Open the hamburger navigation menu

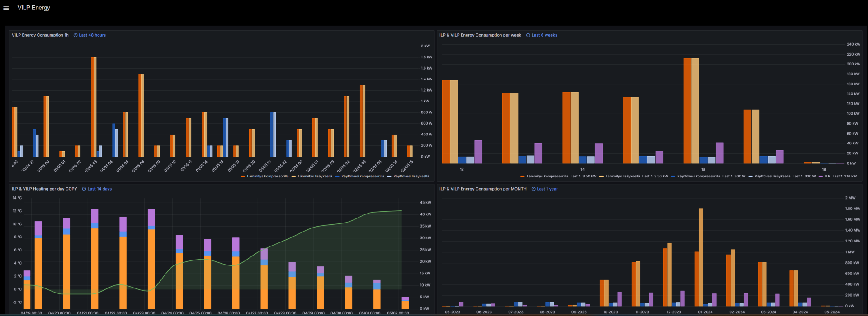(x=6, y=8)
